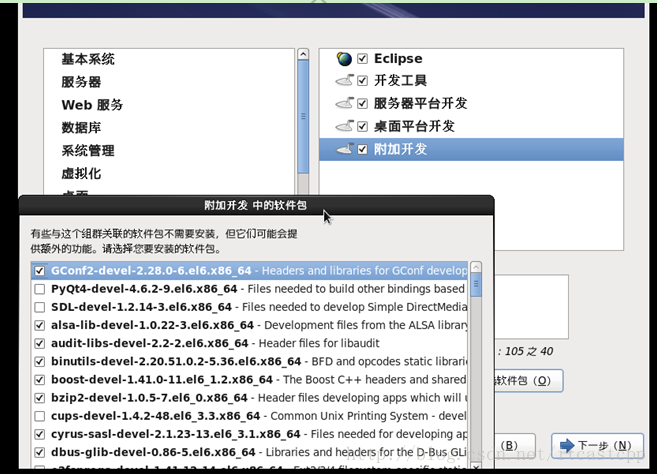Toggle the 桌面平台开发 checkbox
The height and width of the screenshot is (474, 657).
click(x=362, y=127)
